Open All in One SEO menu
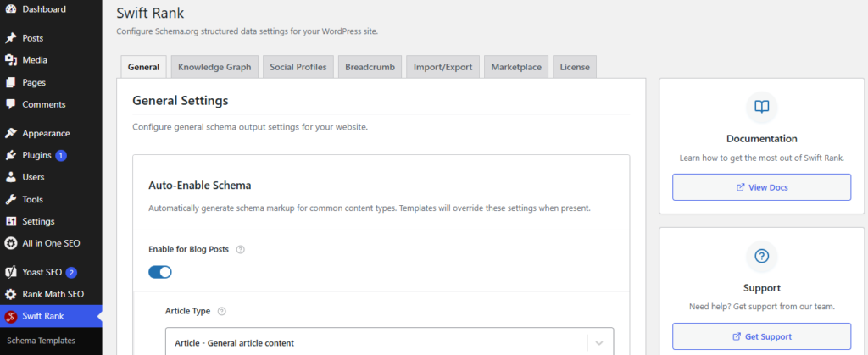868x355 pixels. [51, 243]
